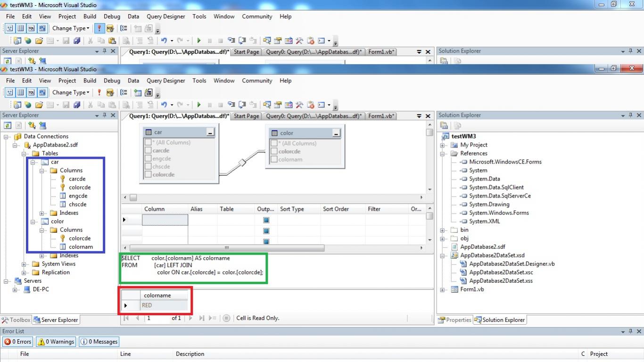Click the New Project icon in the front window toolbar
Viewport: 644px width, 362px height.
pyautogui.click(x=17, y=105)
